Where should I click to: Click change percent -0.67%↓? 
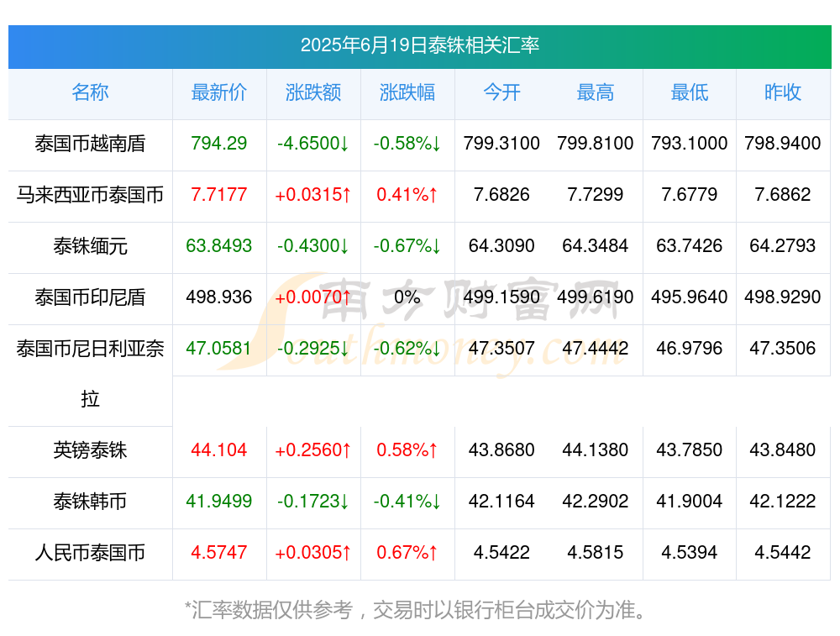407,246
